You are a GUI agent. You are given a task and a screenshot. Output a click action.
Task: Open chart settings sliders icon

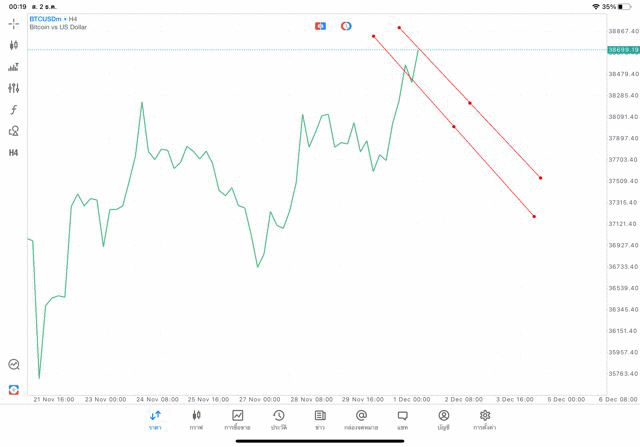coord(14,88)
